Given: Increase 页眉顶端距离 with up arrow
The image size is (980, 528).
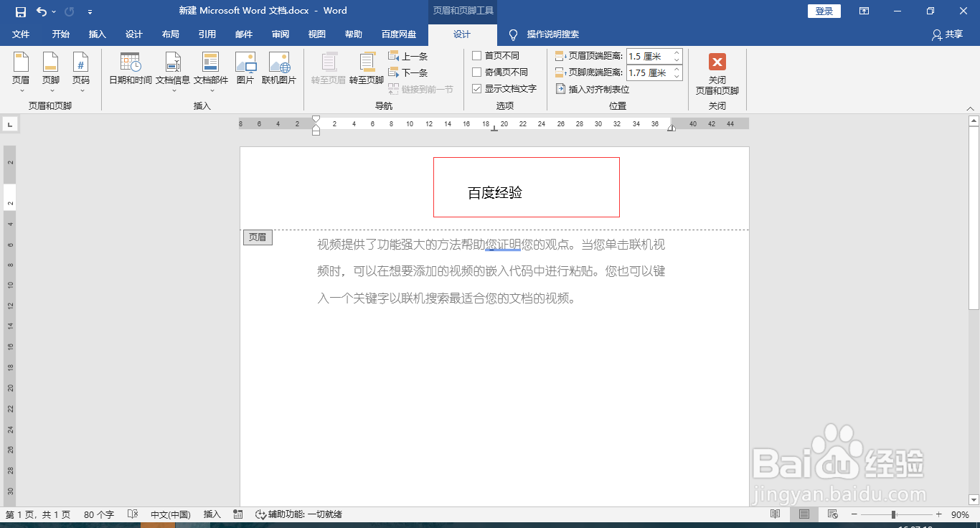Looking at the screenshot, I should point(677,53).
